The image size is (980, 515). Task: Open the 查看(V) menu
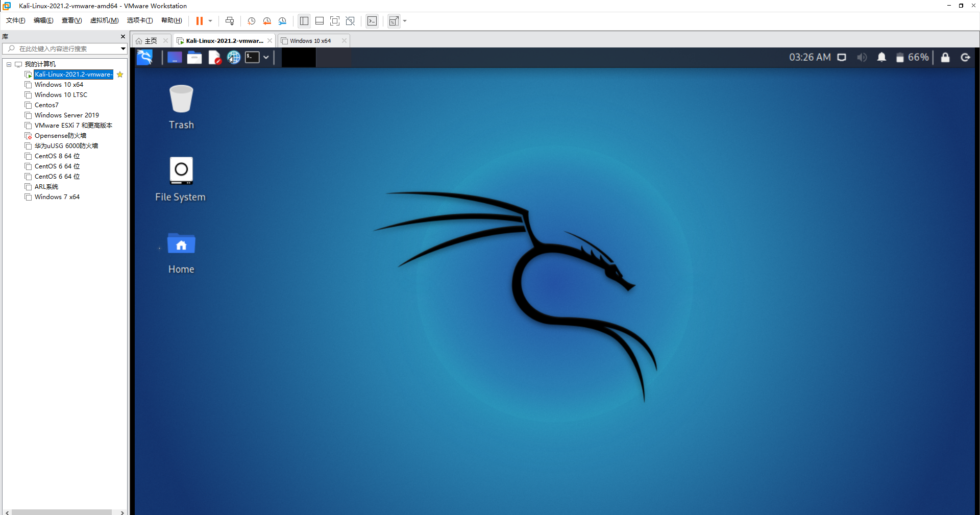tap(72, 20)
